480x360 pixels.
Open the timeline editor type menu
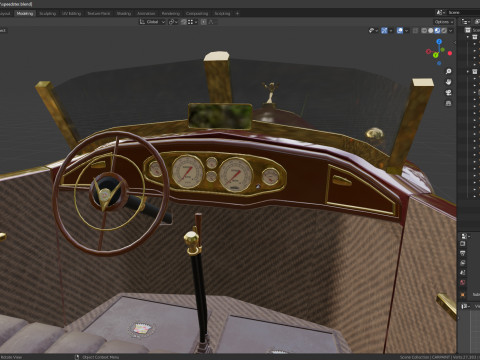(465, 306)
